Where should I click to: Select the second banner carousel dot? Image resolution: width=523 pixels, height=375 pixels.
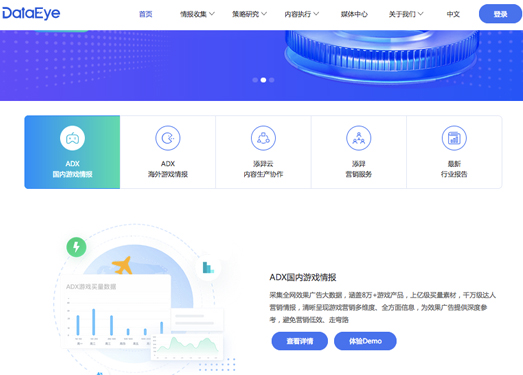coord(263,80)
